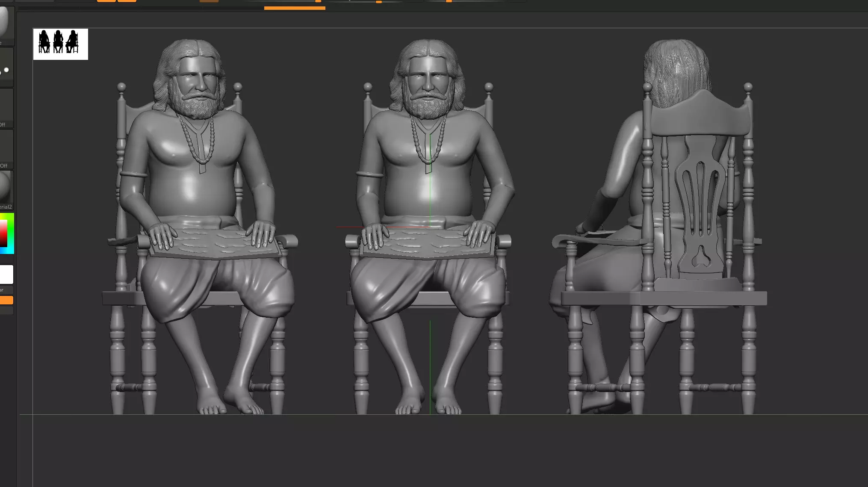Select the white main color swatch
Screen dimensions: 868x487
(x=6, y=274)
